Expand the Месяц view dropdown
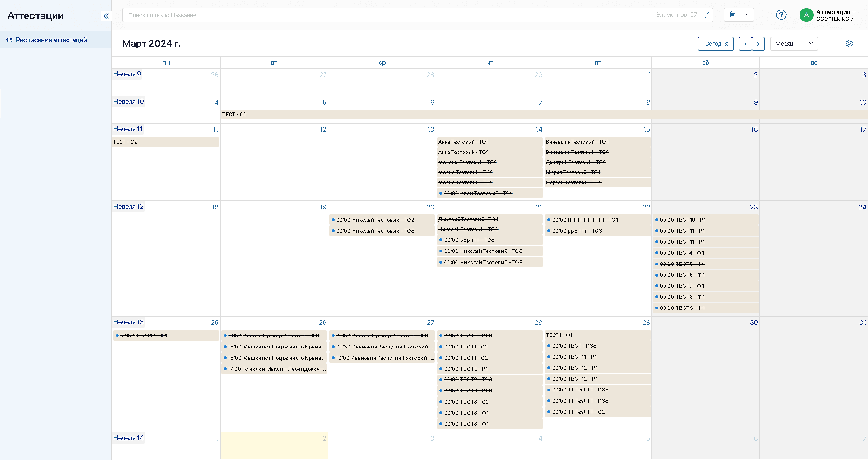This screenshot has width=868, height=460. coord(794,44)
